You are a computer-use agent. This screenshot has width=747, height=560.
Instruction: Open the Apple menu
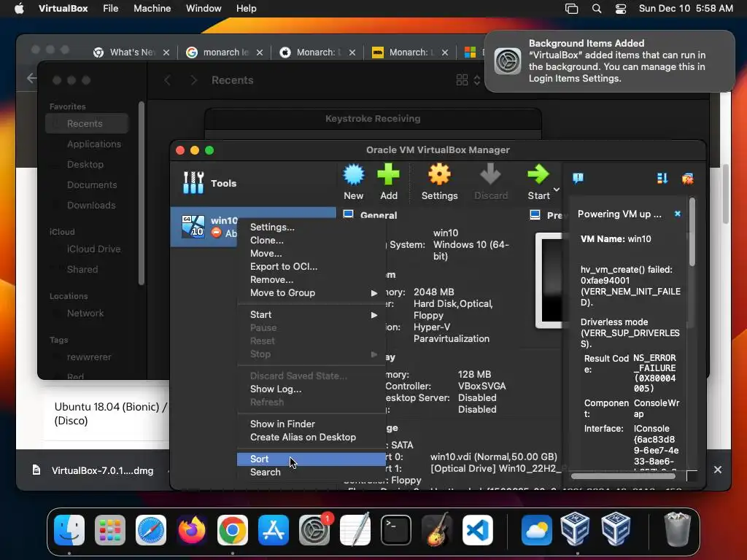click(x=19, y=9)
